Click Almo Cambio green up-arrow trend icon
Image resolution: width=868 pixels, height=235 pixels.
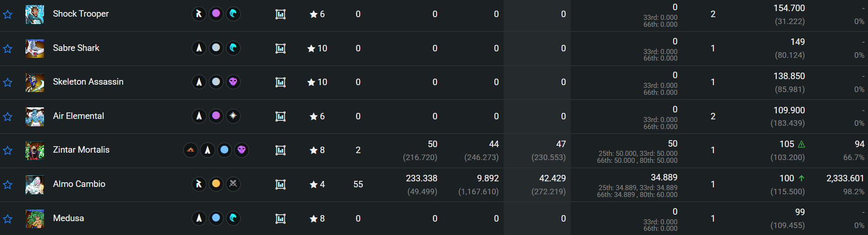801,178
